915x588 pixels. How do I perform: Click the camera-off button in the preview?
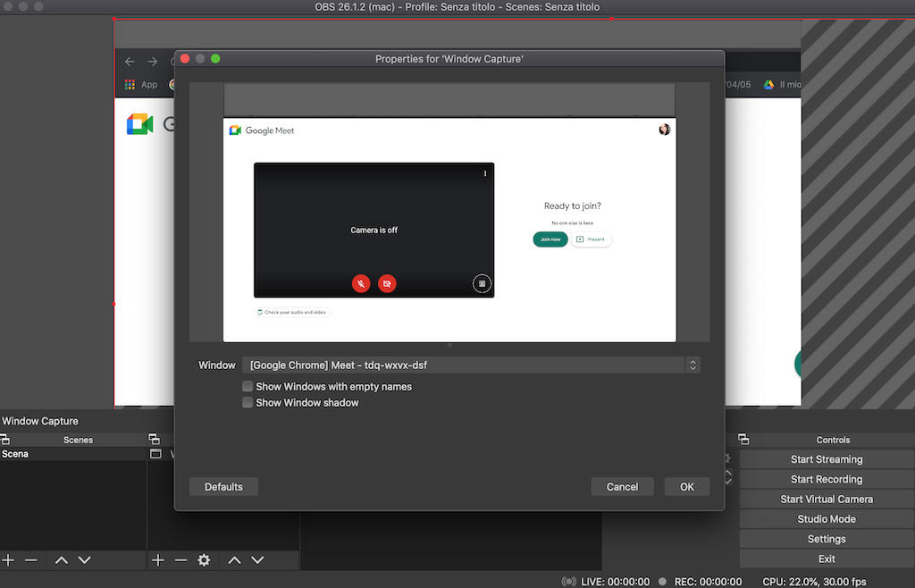coord(387,283)
